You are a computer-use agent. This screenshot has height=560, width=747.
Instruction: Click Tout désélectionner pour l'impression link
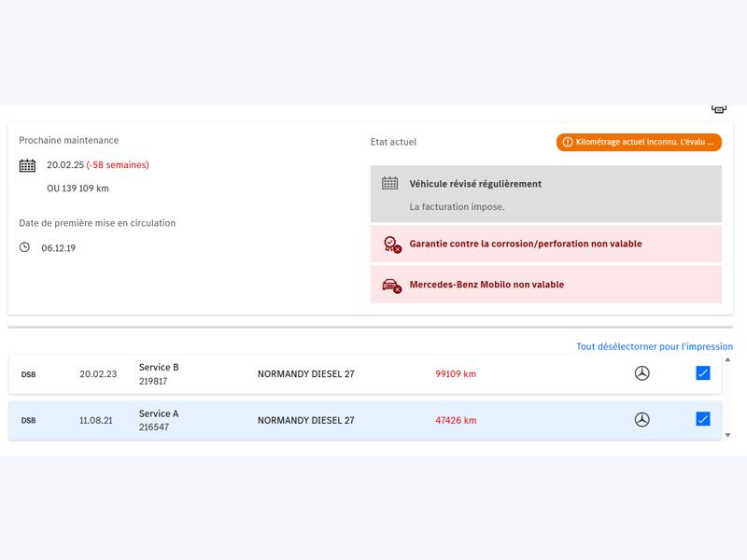pyautogui.click(x=654, y=346)
